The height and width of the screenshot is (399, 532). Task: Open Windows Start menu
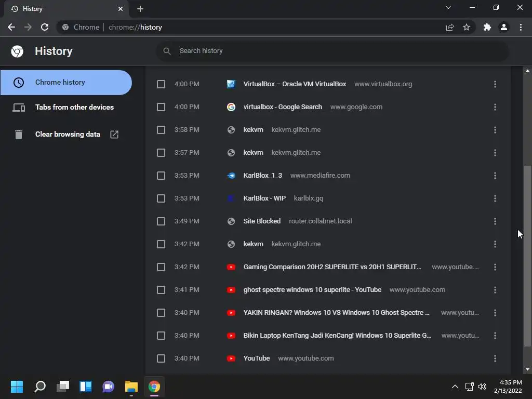click(17, 387)
